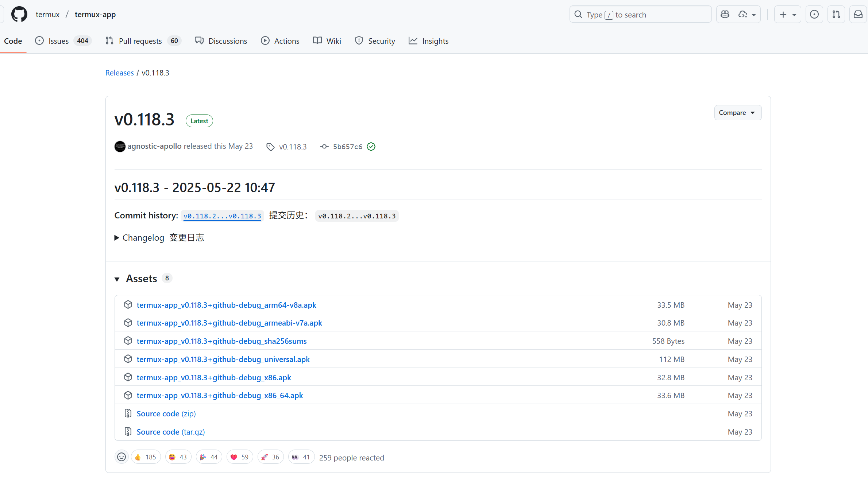
Task: Click zip file icon for Source code (zip)
Action: 128,413
